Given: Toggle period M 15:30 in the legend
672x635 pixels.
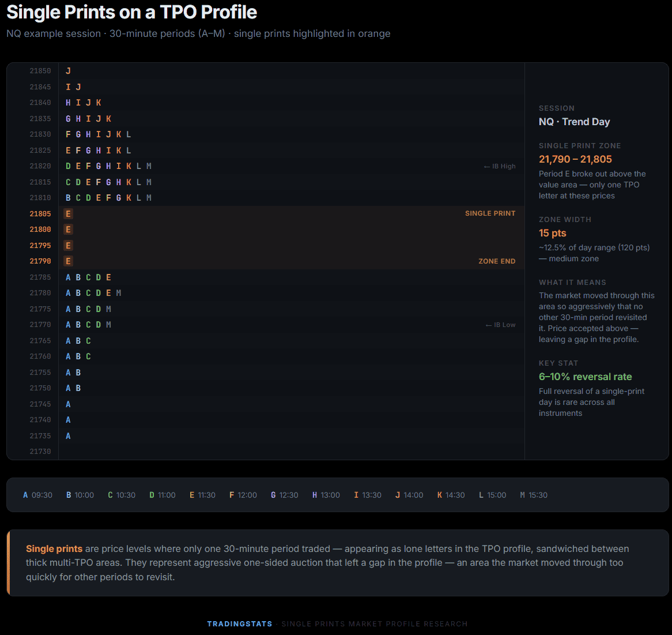Looking at the screenshot, I should pos(534,495).
